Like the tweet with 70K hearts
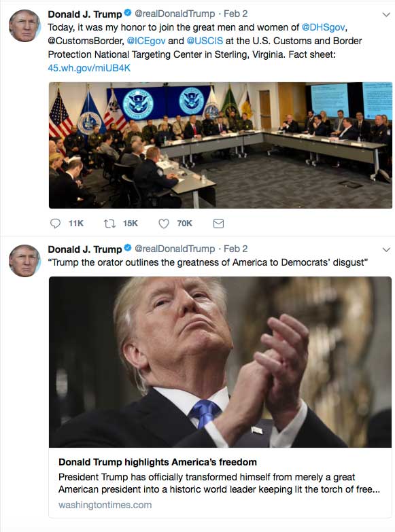Image resolution: width=395 pixels, height=532 pixels. [x=164, y=224]
